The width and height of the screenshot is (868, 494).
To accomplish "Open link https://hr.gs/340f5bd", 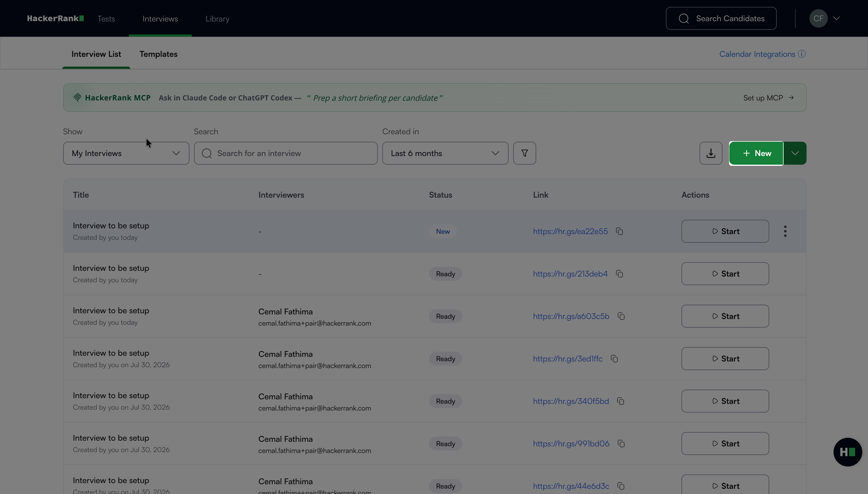I will (x=571, y=401).
